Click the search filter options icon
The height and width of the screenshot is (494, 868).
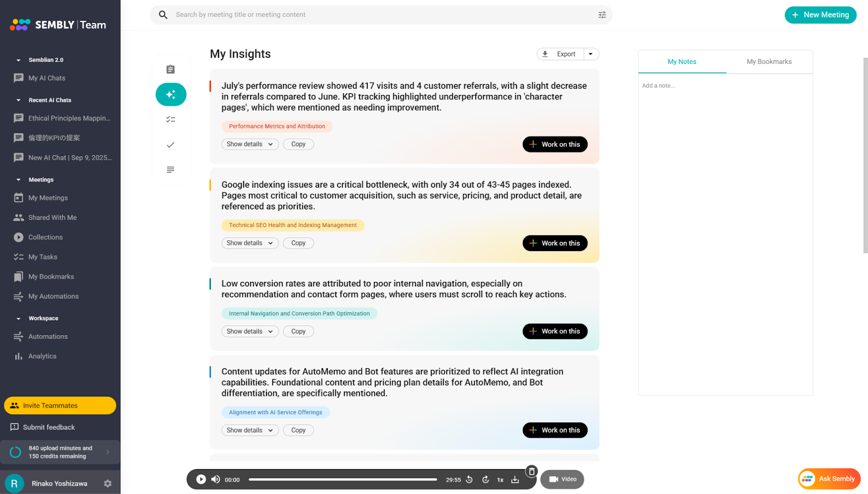pos(602,15)
